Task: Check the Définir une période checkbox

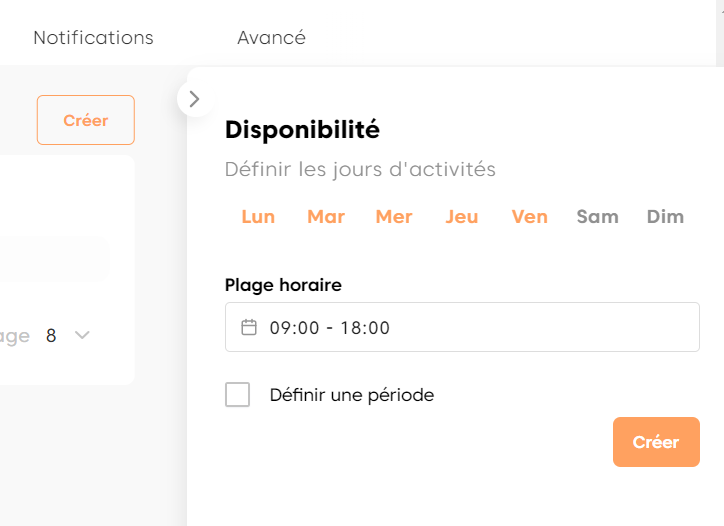Action: (x=238, y=395)
